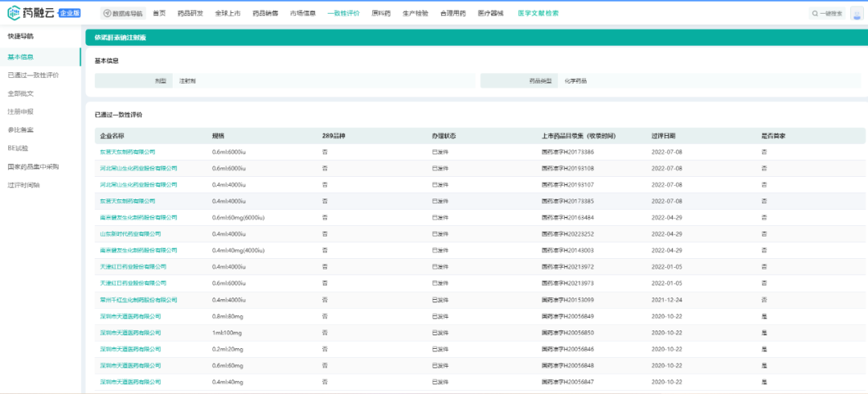Open the 一致性评价 menu tab
Viewport: 868px width, 394px height.
click(343, 14)
